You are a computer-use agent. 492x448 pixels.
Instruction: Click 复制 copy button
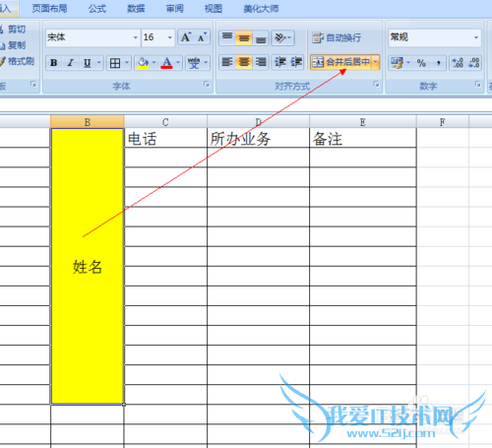(13, 45)
